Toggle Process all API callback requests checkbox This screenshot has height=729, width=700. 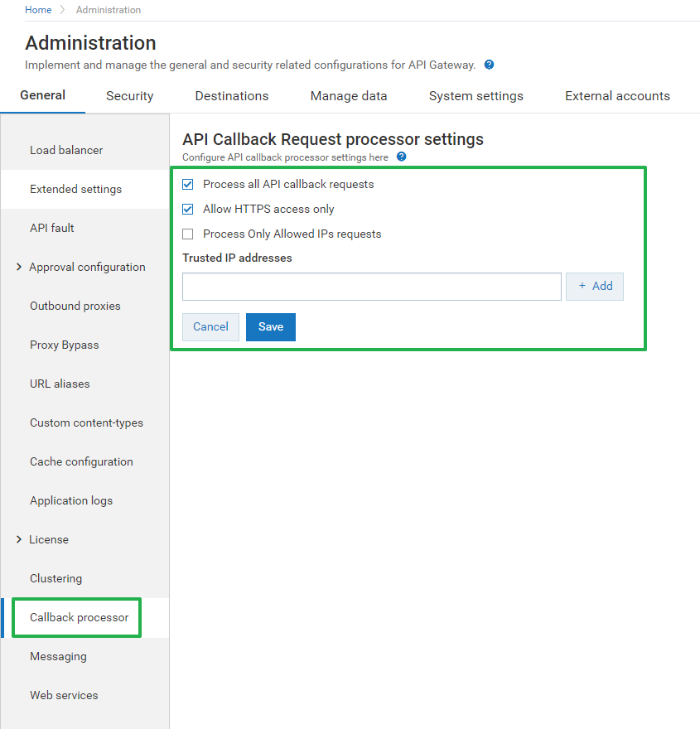pyautogui.click(x=188, y=184)
